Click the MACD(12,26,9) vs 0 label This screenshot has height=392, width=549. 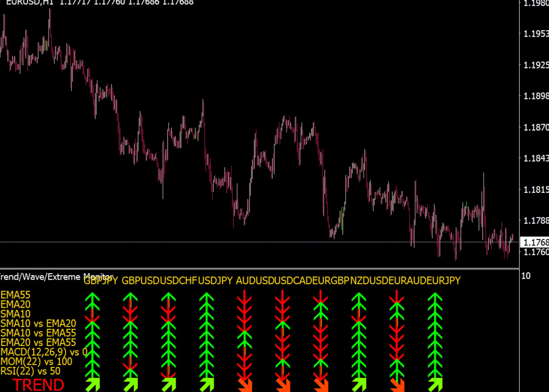pyautogui.click(x=44, y=352)
